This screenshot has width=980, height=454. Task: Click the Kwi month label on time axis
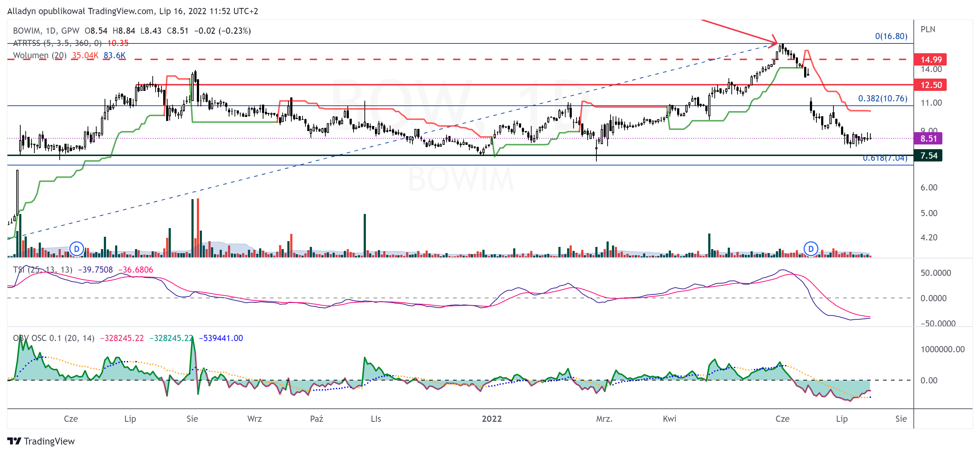coord(669,419)
